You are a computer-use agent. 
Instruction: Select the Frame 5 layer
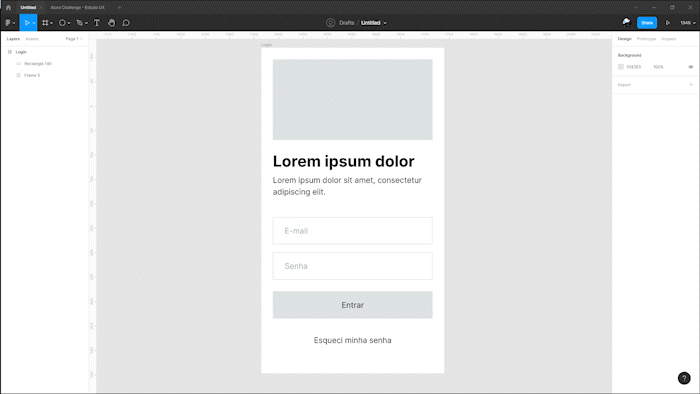(45, 75)
